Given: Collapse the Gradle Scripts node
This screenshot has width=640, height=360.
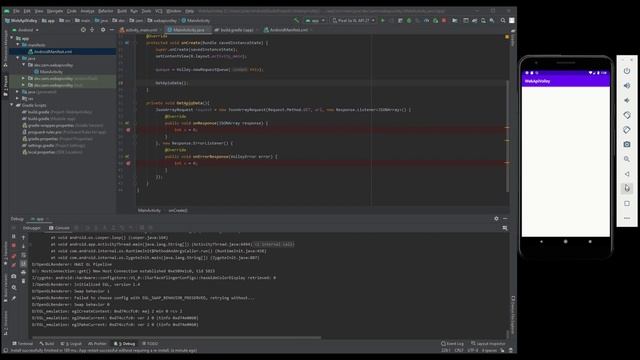Looking at the screenshot, I should (12, 105).
